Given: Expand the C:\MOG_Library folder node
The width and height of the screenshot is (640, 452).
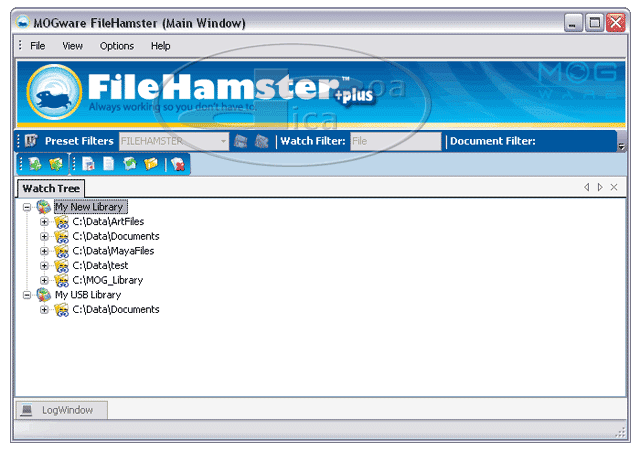Looking at the screenshot, I should (x=44, y=280).
